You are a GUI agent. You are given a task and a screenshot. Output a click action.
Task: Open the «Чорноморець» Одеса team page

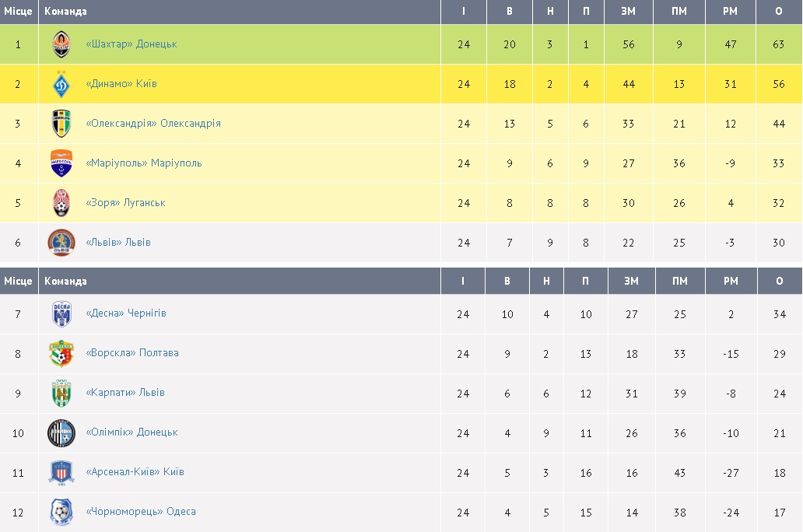coord(141,512)
